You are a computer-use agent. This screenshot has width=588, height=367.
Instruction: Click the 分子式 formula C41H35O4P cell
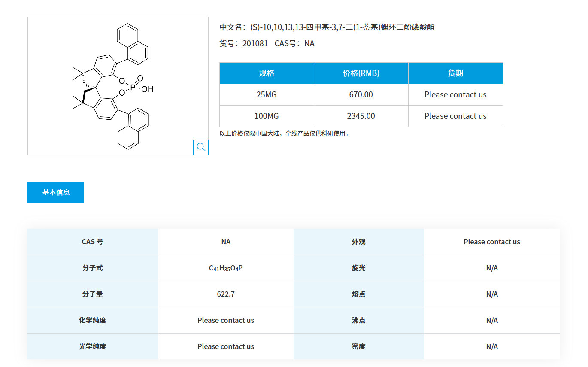pyautogui.click(x=226, y=267)
